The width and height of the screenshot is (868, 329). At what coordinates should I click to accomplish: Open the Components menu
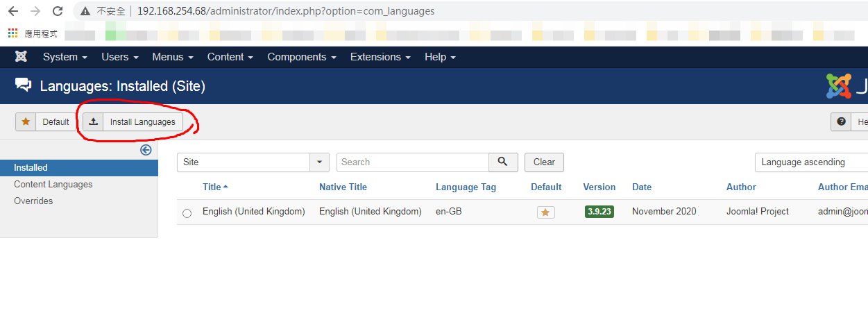301,57
